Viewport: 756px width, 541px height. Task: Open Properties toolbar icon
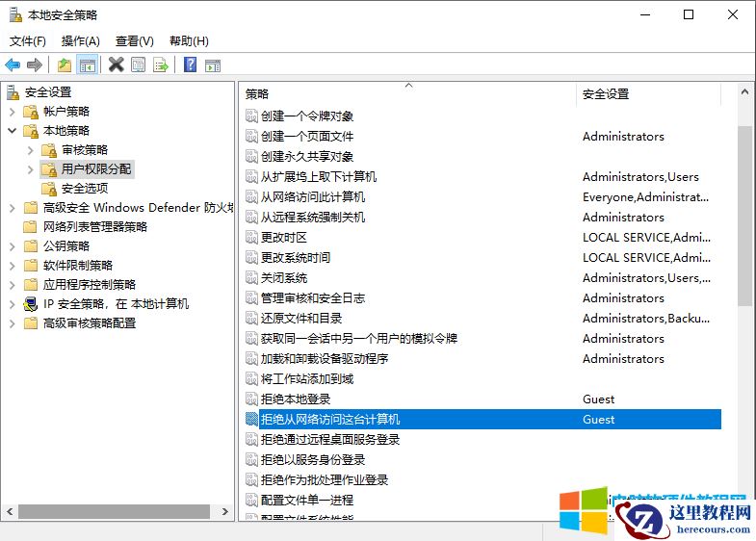(139, 64)
